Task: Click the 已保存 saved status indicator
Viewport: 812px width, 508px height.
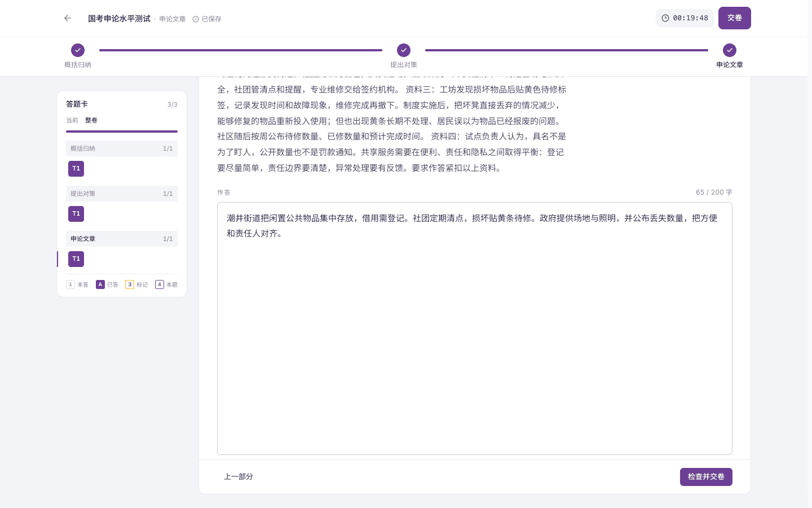Action: point(207,19)
